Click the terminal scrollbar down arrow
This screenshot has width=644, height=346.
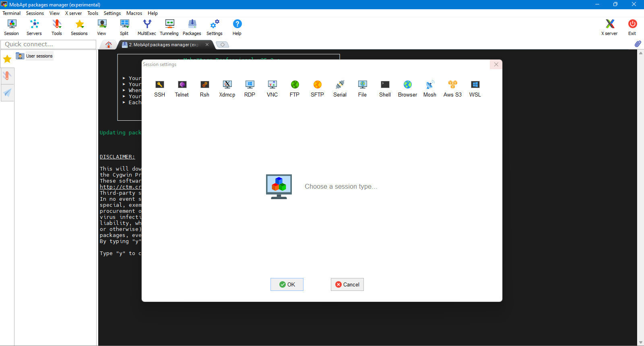(x=641, y=342)
